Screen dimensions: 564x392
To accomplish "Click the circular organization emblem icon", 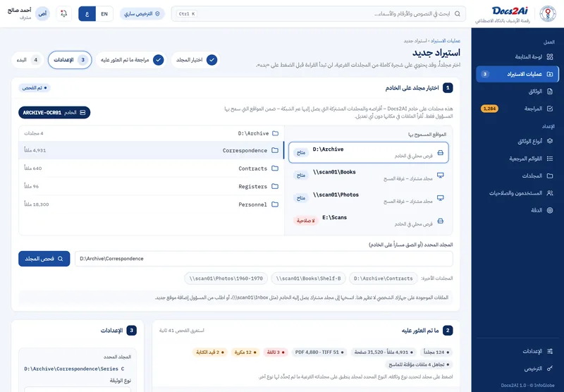I will (x=548, y=13).
